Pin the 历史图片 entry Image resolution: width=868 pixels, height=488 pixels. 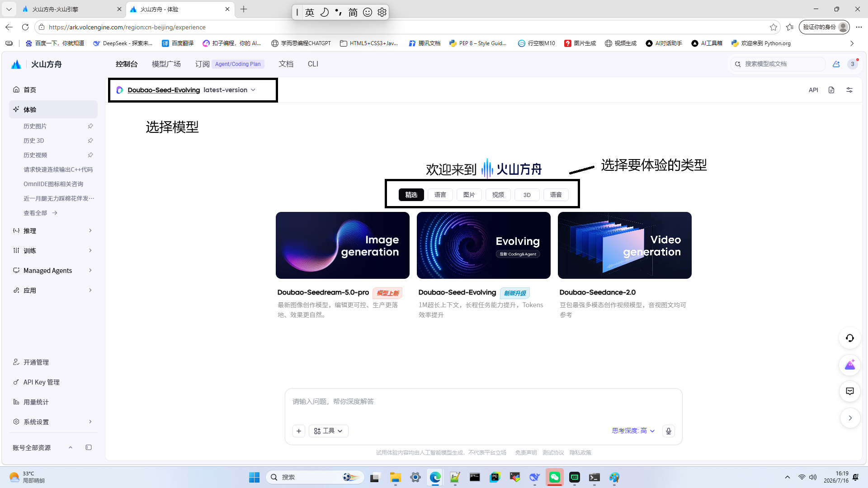90,126
